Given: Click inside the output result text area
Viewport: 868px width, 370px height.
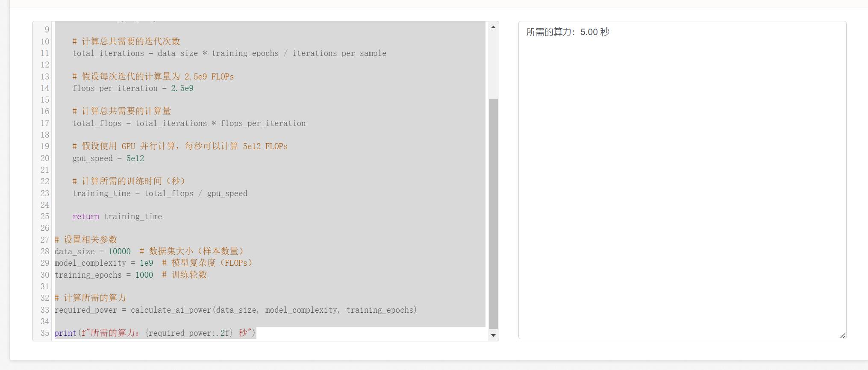Looking at the screenshot, I should point(682,180).
